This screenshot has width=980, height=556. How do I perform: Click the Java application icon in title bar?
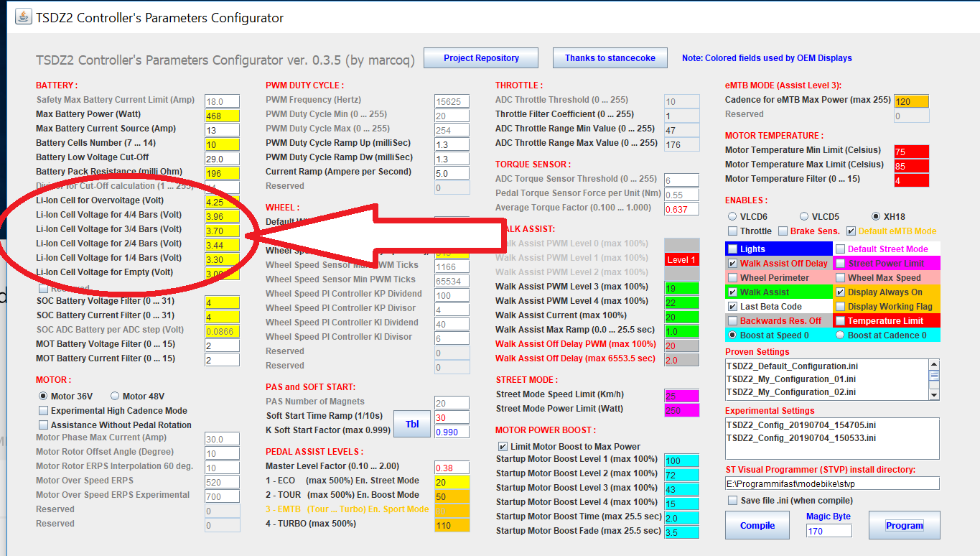click(x=22, y=17)
